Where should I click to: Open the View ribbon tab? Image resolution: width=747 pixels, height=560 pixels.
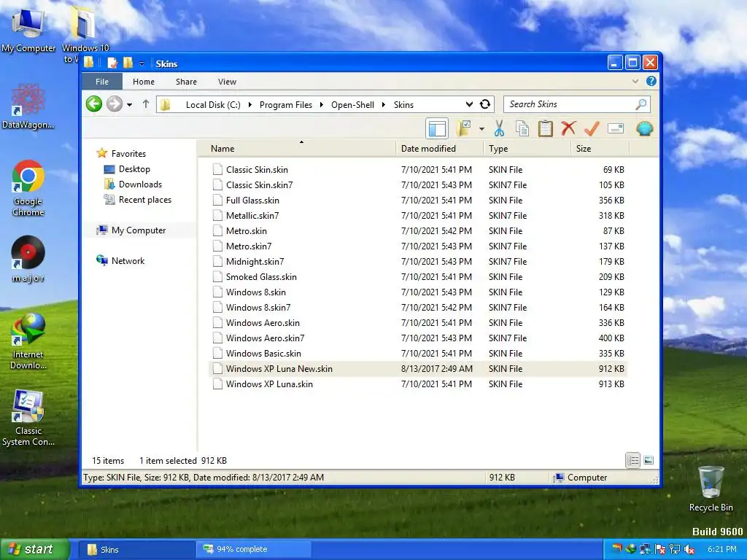pos(228,82)
